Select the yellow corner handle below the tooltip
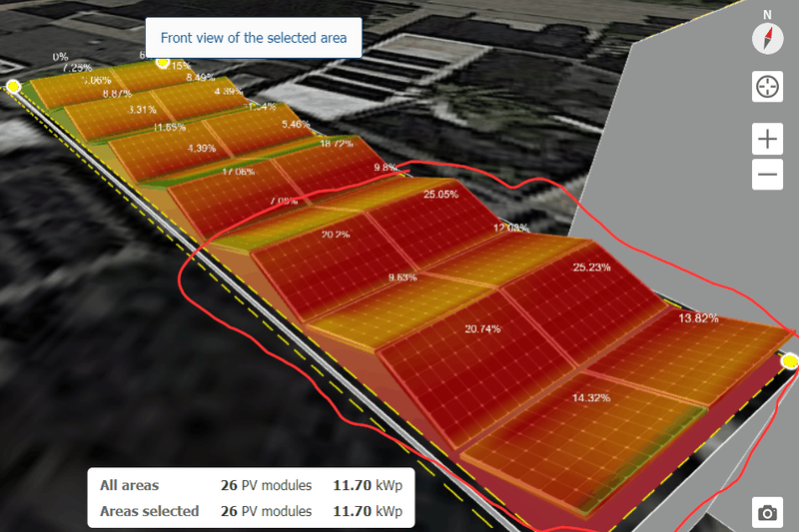799x532 pixels. (163, 63)
